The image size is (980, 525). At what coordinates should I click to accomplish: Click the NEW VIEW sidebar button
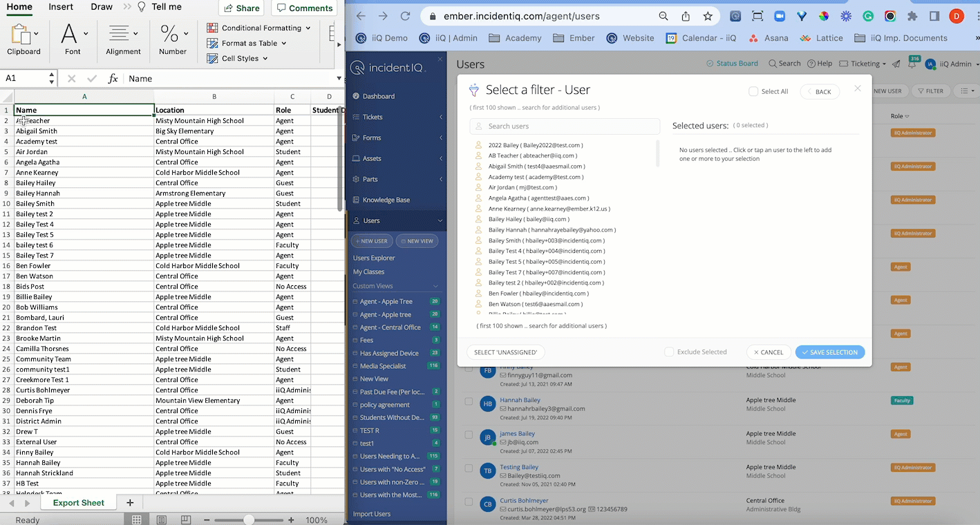click(417, 241)
